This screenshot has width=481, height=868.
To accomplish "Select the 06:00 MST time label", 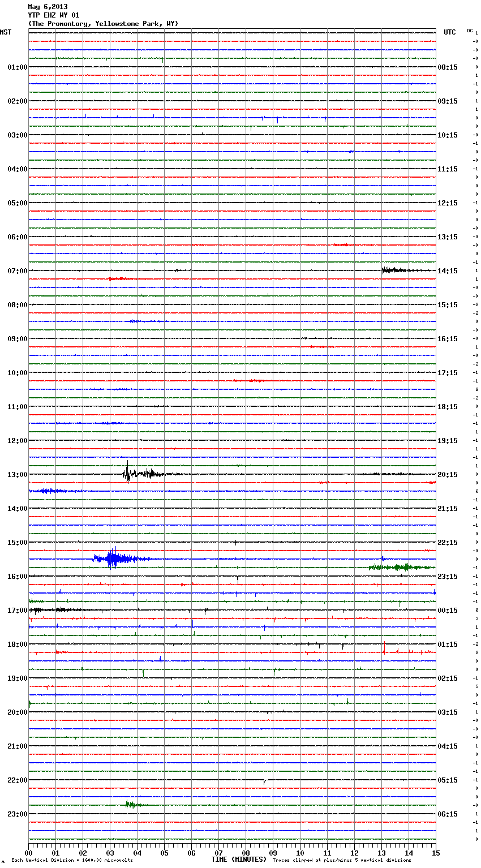I will [x=18, y=237].
